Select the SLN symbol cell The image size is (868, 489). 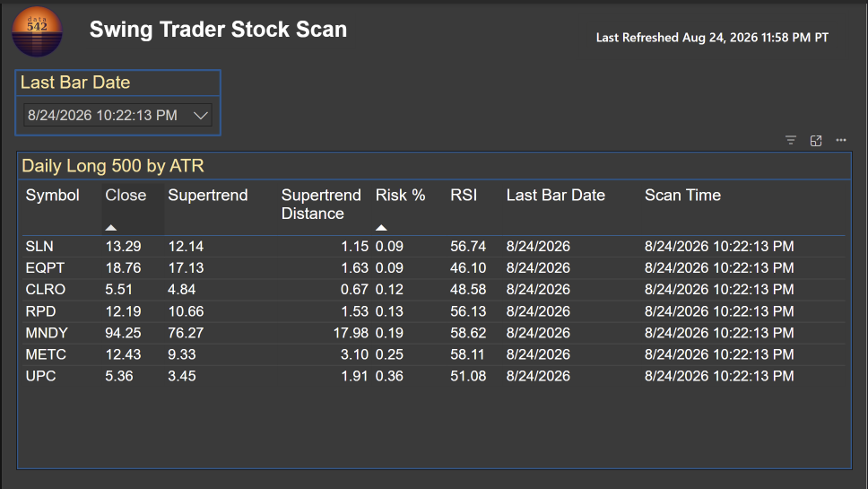pos(39,247)
